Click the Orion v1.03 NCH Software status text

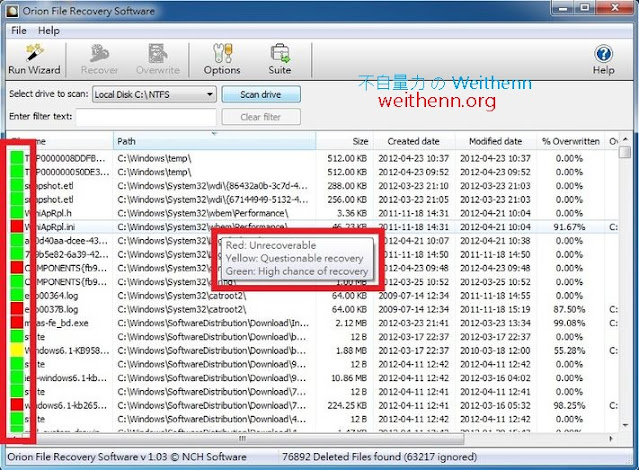pos(127,457)
